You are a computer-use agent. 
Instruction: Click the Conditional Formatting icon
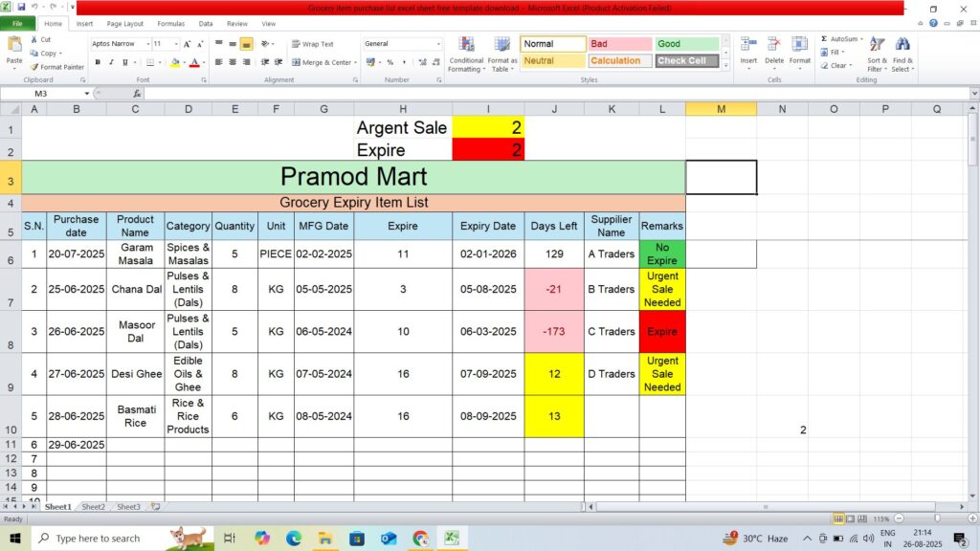pos(466,45)
